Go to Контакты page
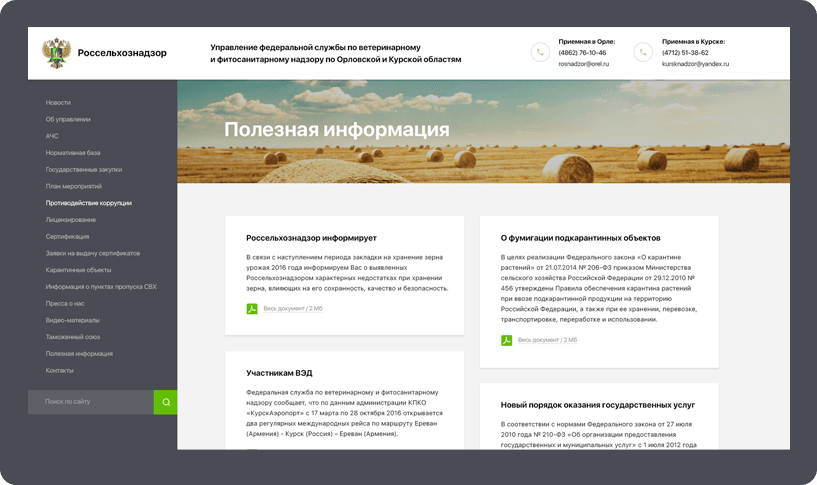 pos(59,370)
